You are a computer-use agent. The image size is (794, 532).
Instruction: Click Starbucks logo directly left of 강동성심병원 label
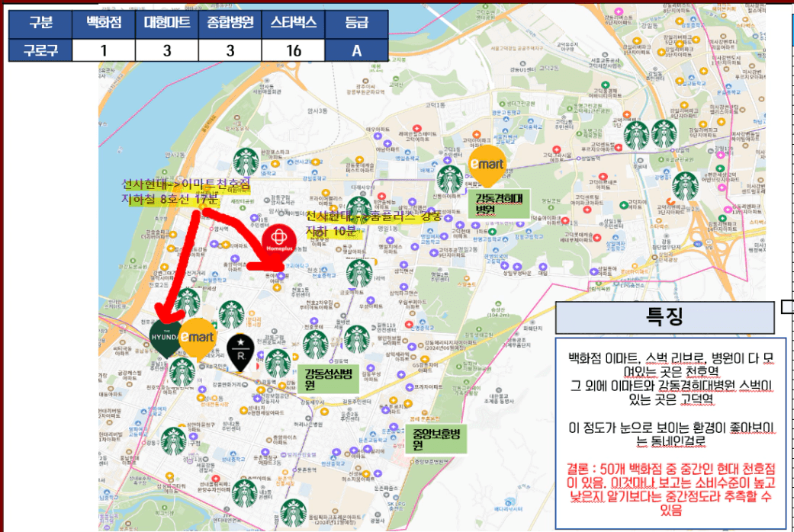click(x=278, y=364)
